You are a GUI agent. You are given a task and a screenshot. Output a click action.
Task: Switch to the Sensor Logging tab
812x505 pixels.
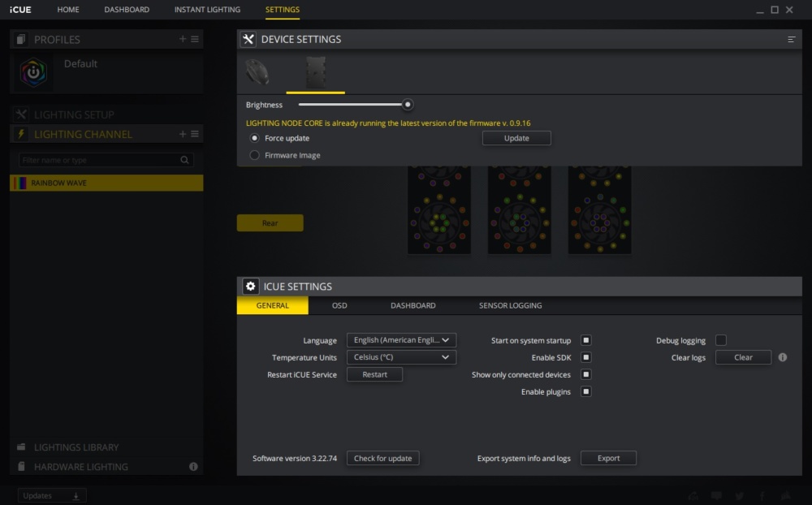pos(510,305)
